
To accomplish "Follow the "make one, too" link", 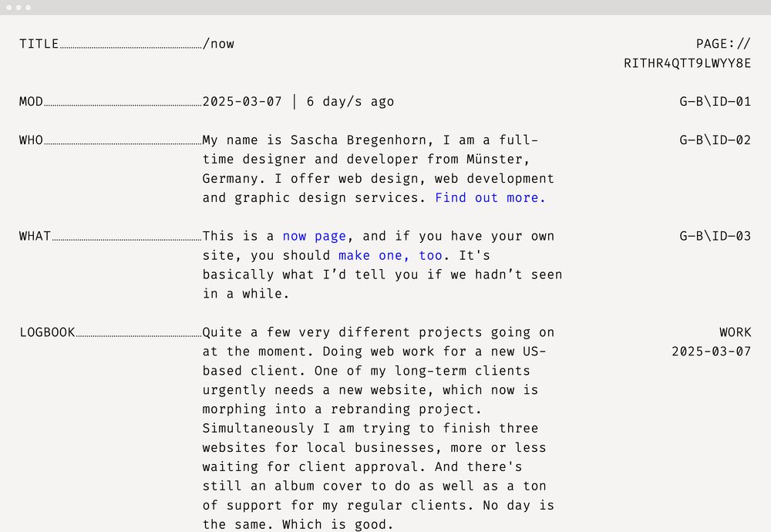I will coord(390,256).
